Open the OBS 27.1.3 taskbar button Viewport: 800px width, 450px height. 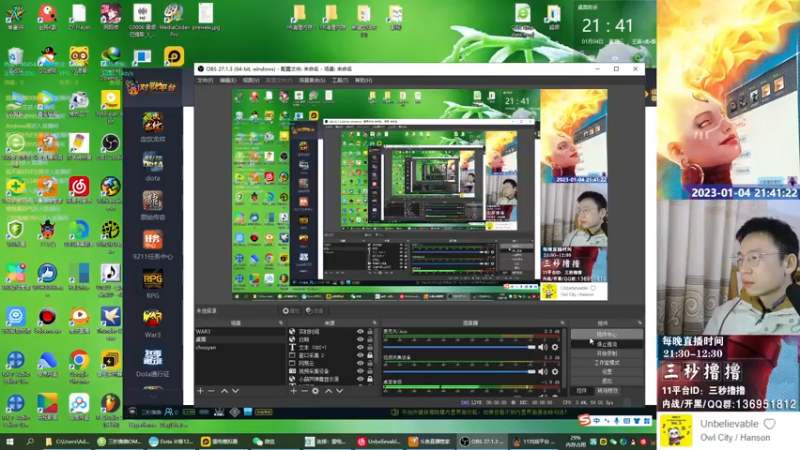point(481,442)
